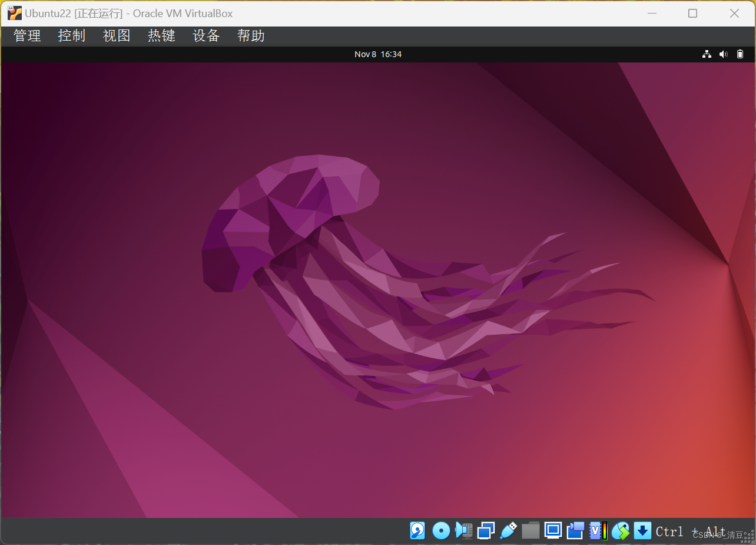Click Ubuntu volume speaker icon
This screenshot has width=756, height=545.
tap(724, 54)
